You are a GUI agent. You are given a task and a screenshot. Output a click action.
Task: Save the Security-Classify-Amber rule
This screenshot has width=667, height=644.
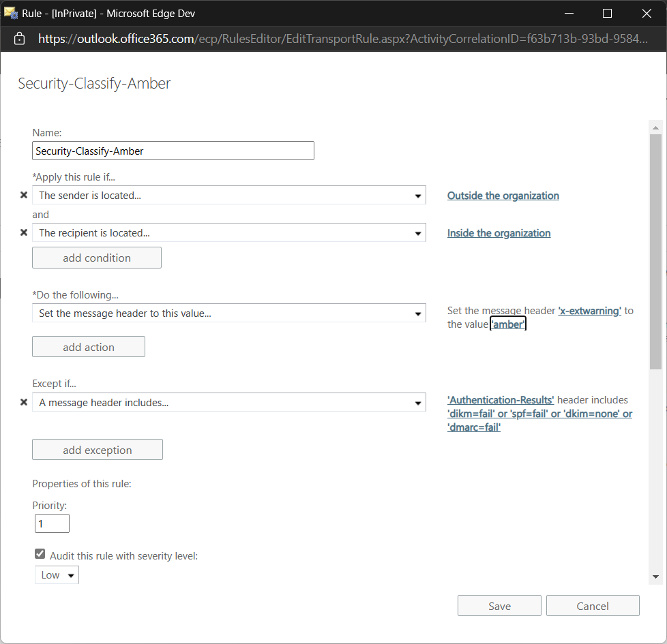[499, 605]
